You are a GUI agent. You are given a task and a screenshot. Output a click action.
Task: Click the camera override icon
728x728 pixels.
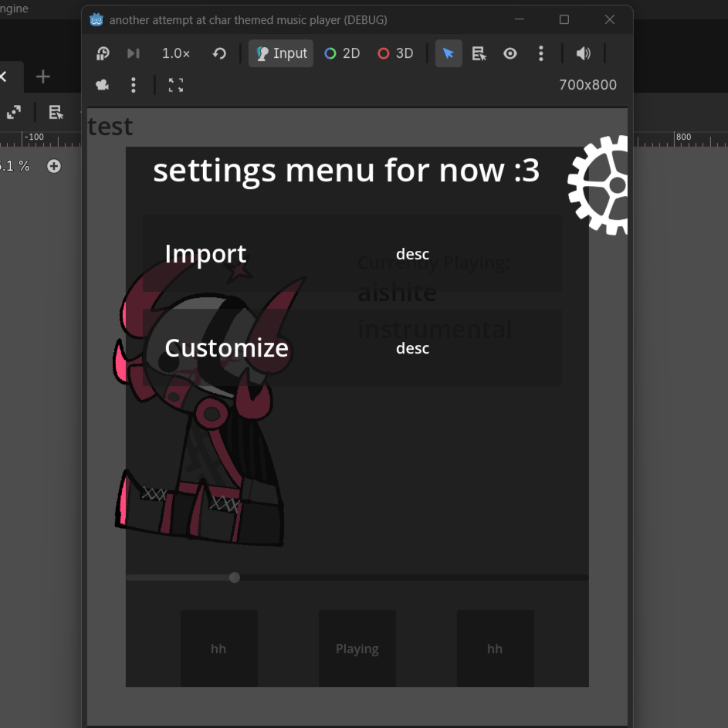102,85
